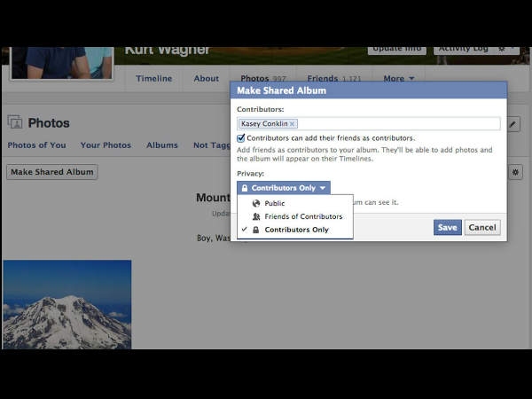The image size is (532, 399).
Task: Click the Friends of Contributors people icon
Action: 256,216
